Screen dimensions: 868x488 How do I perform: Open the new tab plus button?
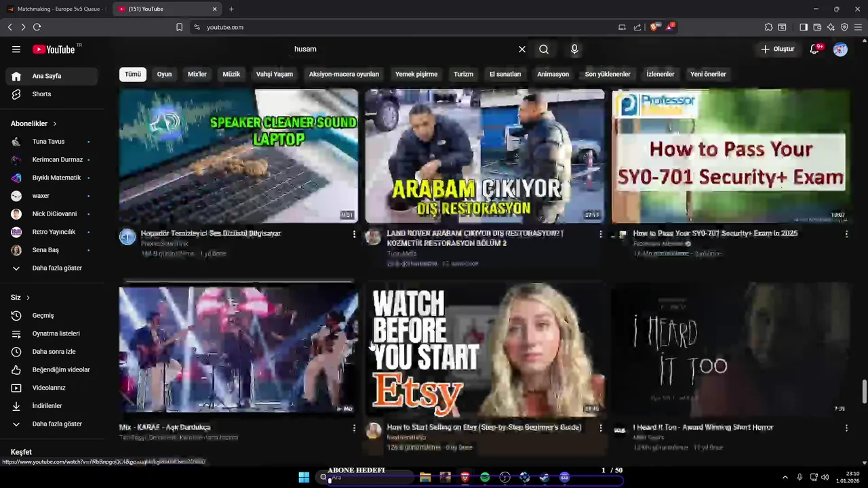tap(231, 9)
